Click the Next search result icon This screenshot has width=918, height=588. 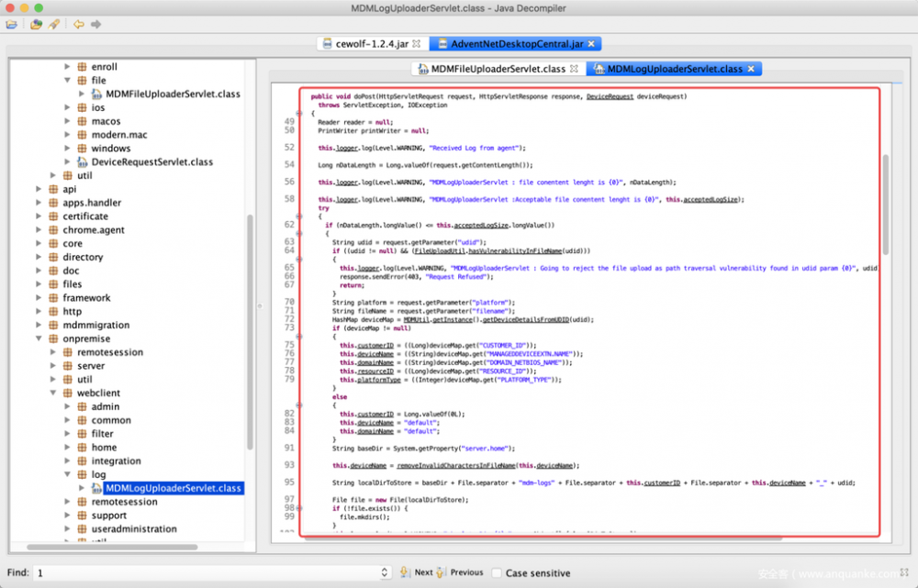tap(404, 572)
